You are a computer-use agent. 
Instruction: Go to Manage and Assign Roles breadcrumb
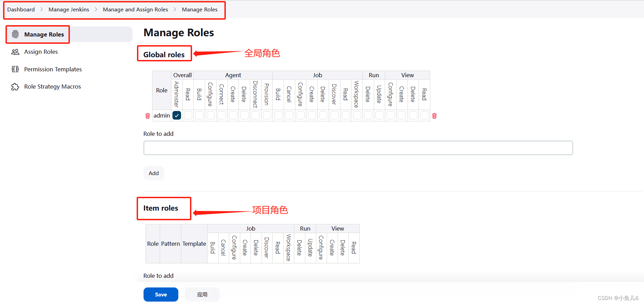pyautogui.click(x=135, y=9)
